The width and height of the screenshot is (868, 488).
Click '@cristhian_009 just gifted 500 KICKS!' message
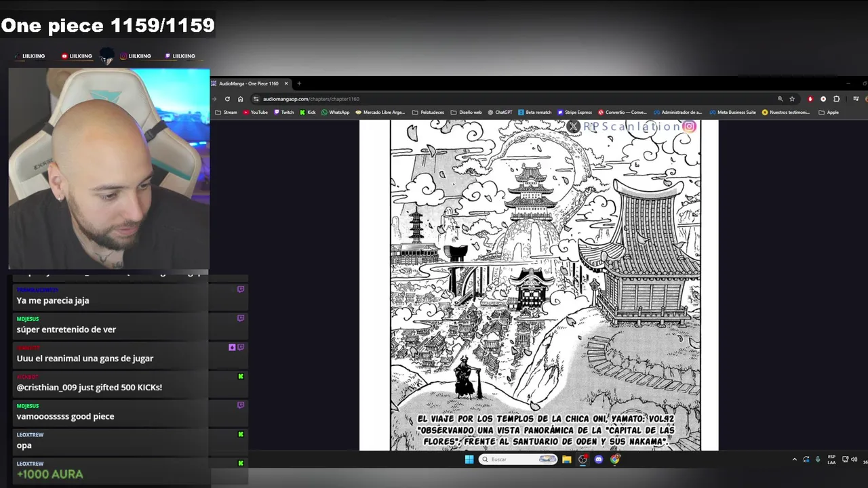tap(89, 388)
